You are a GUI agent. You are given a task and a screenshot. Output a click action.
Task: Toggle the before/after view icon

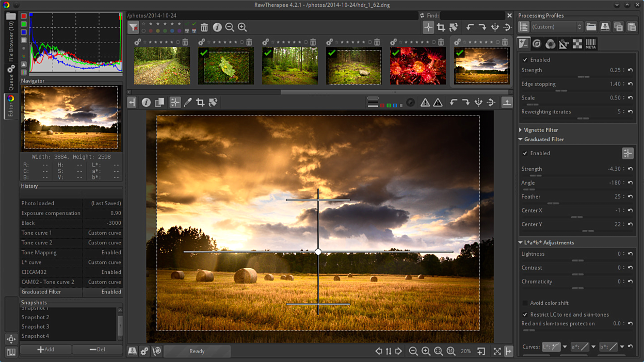coord(159,103)
